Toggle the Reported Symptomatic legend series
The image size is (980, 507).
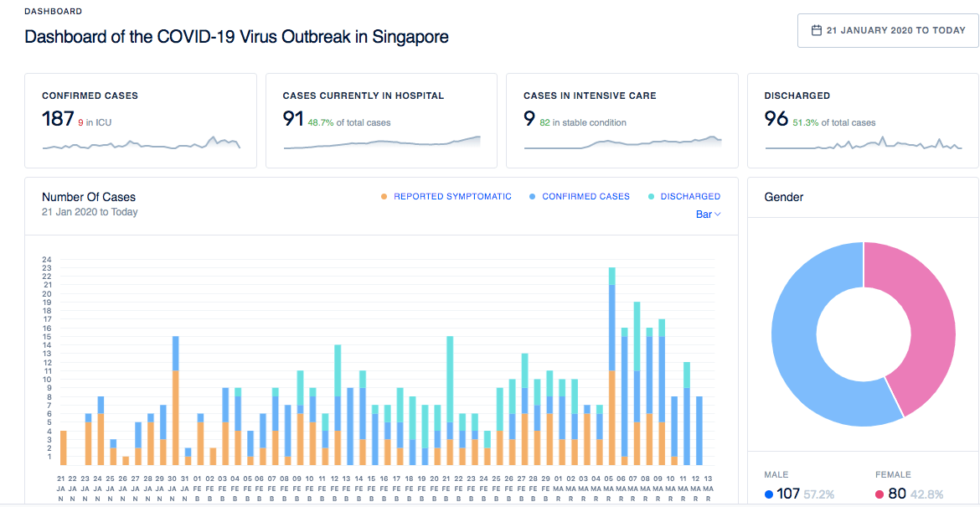pyautogui.click(x=452, y=196)
